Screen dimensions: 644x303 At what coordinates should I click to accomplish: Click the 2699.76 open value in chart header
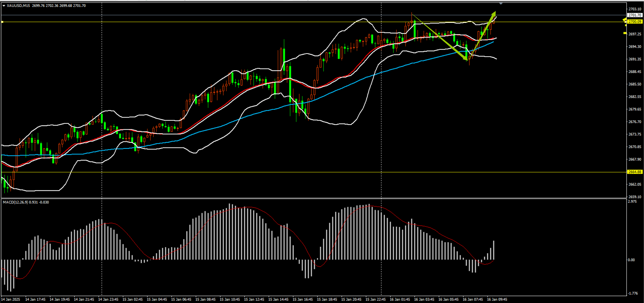click(x=38, y=5)
